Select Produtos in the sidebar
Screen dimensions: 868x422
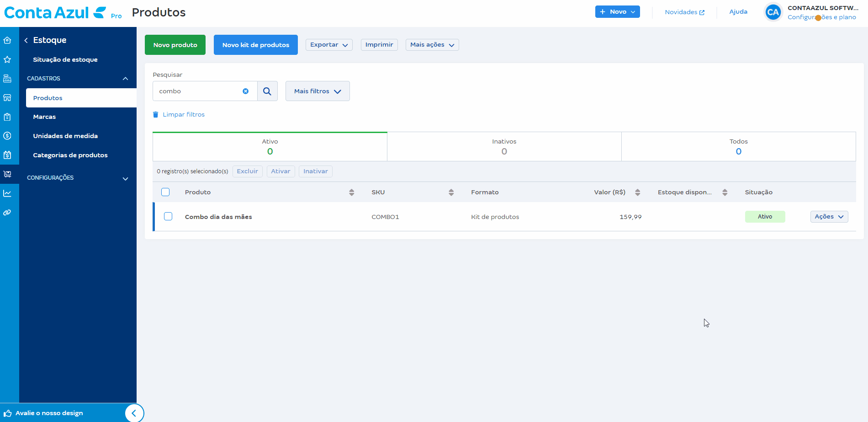click(81, 98)
